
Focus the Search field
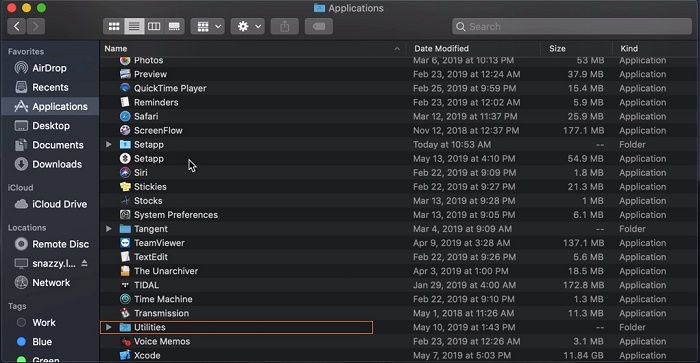click(572, 26)
